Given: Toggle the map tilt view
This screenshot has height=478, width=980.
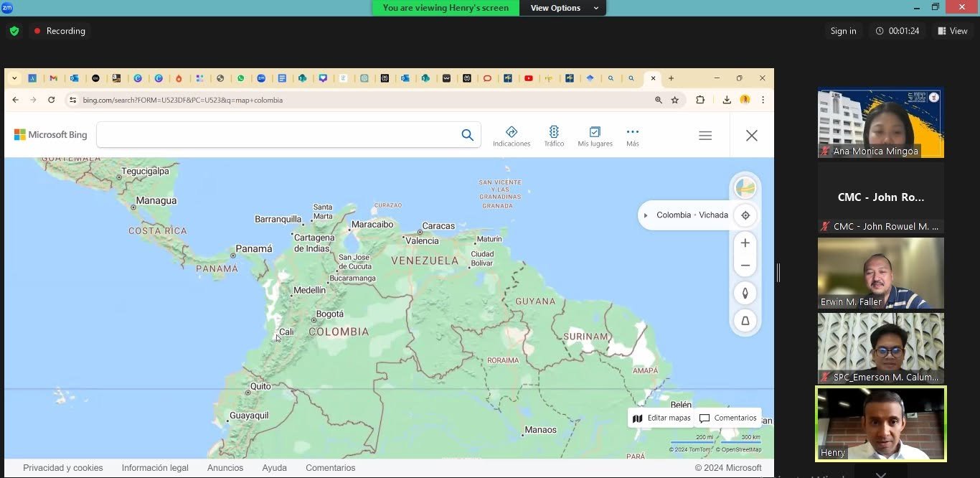Looking at the screenshot, I should pos(745,321).
